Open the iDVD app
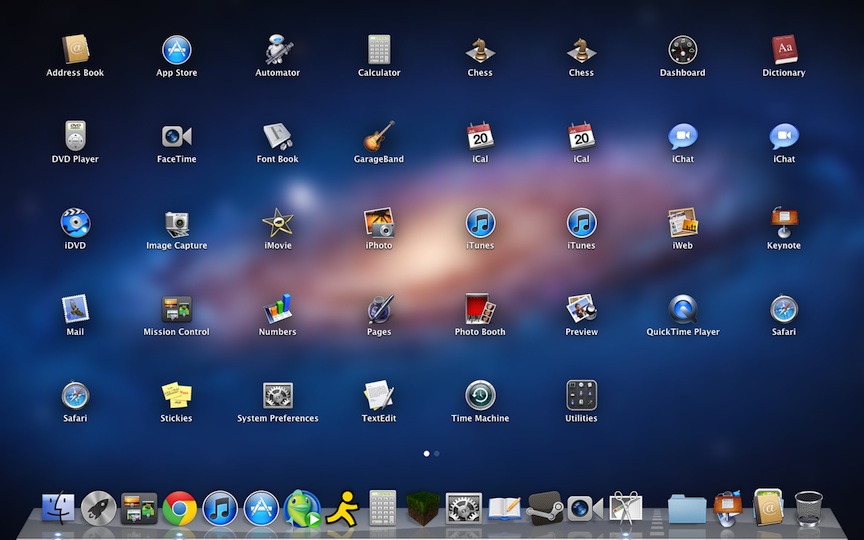 75,223
